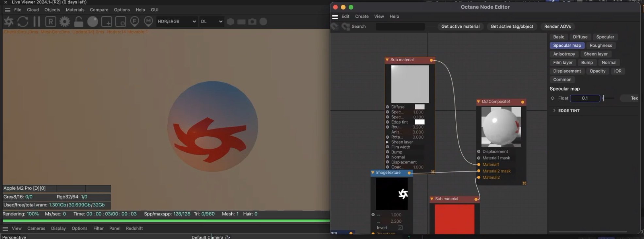Toggle the lock resolution padlock icon
Screen dimensions: 644x239
pos(78,22)
